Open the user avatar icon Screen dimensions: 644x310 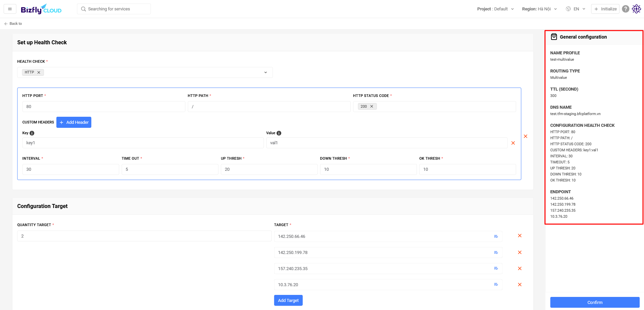[x=636, y=9]
